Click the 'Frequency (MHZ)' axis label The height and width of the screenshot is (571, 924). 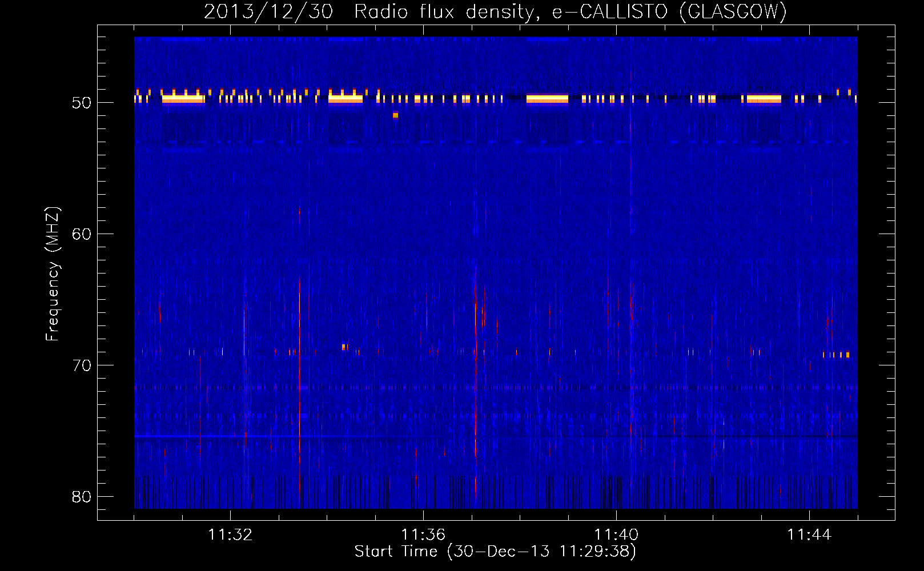[x=52, y=275]
